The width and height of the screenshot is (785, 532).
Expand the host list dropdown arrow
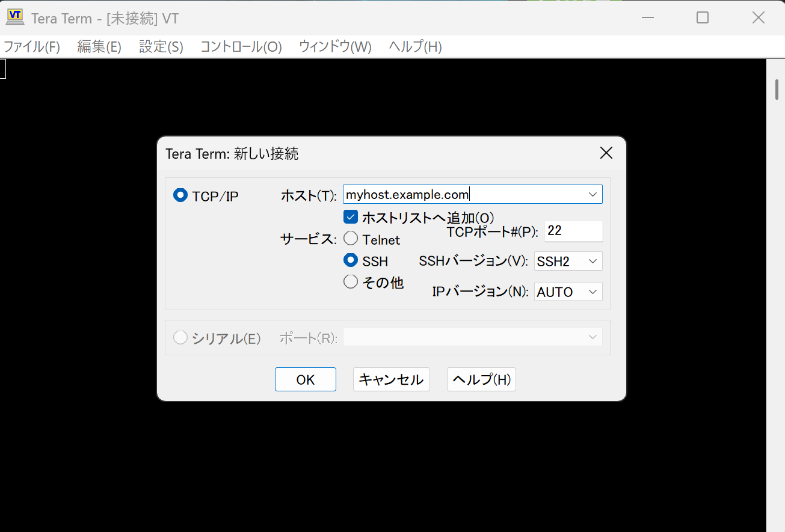tap(593, 194)
